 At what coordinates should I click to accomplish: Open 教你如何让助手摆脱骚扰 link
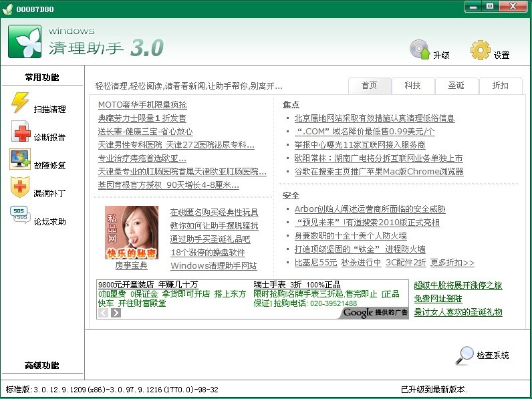click(x=215, y=226)
